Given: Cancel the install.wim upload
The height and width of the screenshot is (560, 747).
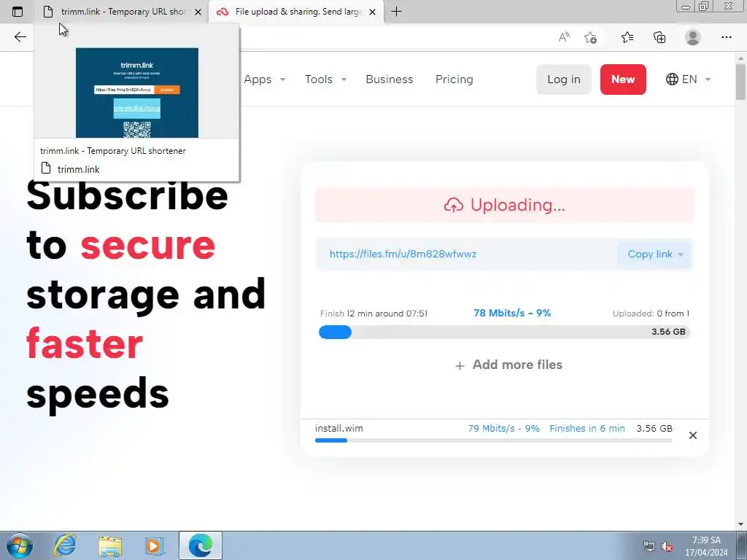Looking at the screenshot, I should click(x=693, y=435).
